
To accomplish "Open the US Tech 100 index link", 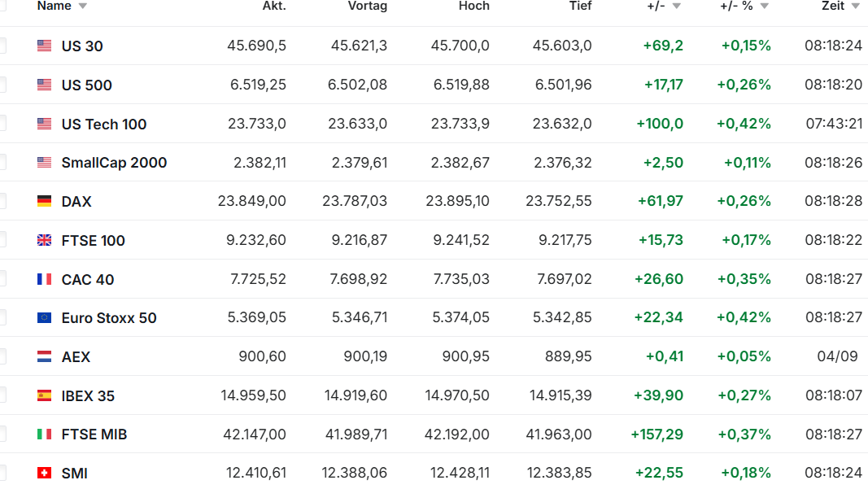I will (x=104, y=124).
